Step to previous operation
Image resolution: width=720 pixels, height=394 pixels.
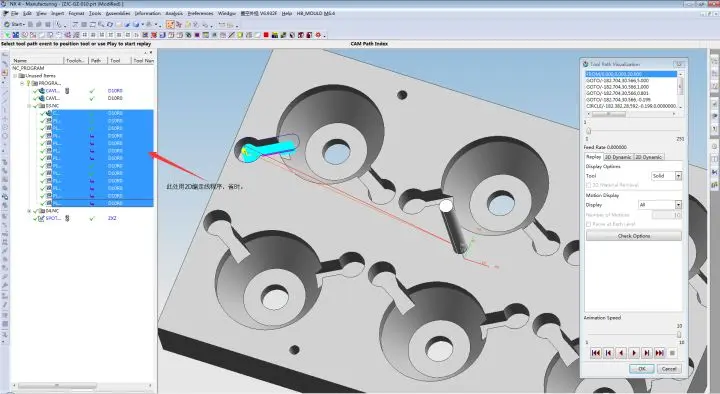click(x=608, y=353)
